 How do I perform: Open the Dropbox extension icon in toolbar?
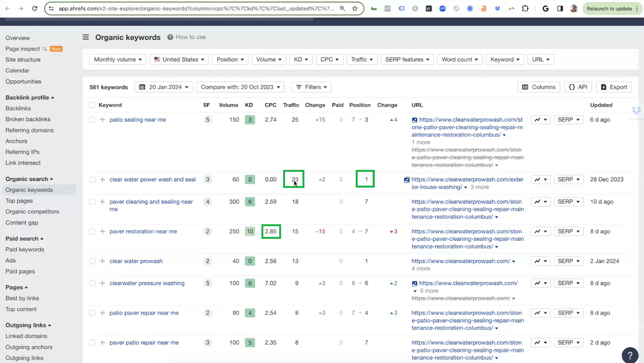point(497,8)
